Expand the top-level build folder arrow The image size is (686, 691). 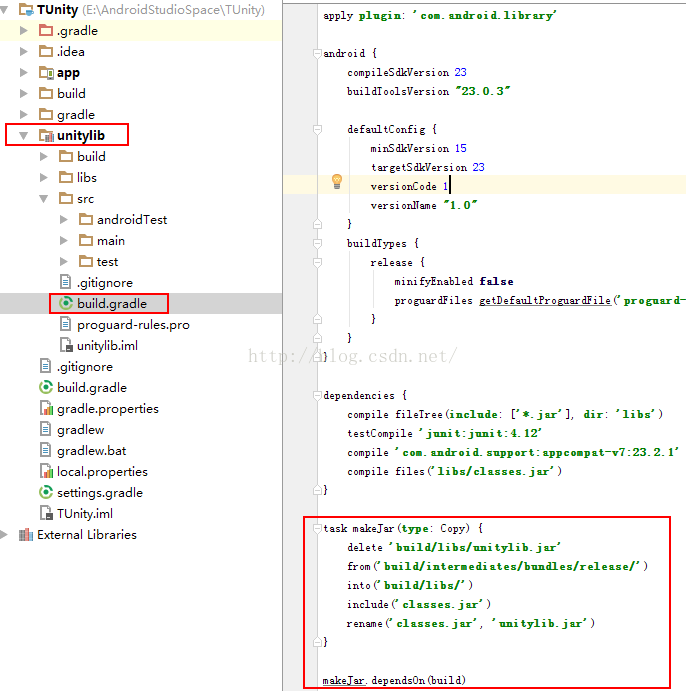click(x=24, y=93)
